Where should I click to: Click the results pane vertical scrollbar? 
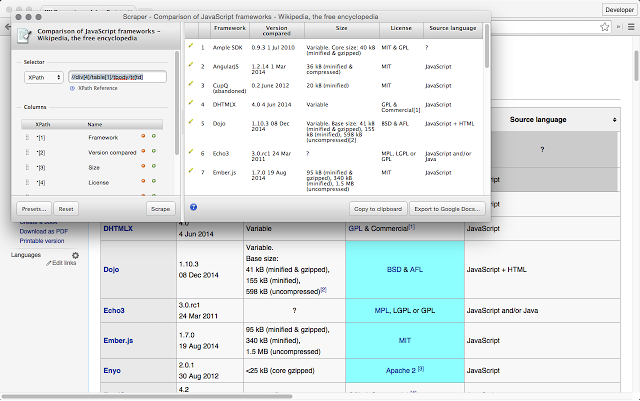point(487,47)
